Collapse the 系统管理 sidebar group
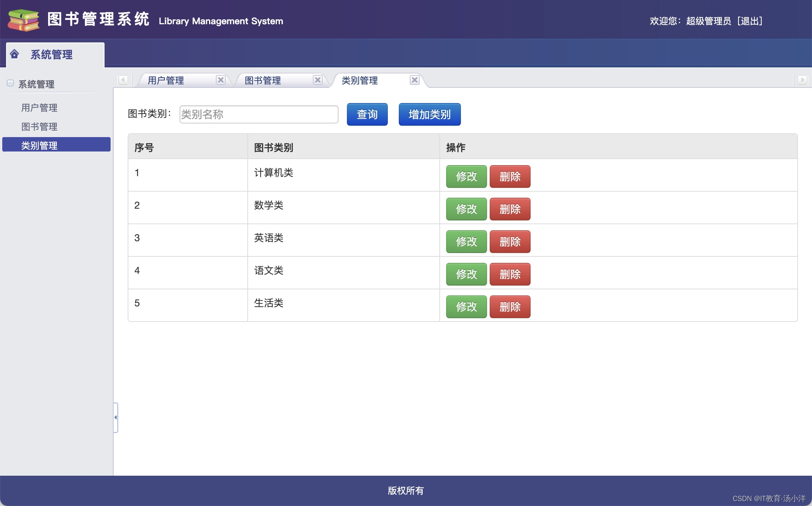Screen dimensions: 812x506 (x=10, y=83)
